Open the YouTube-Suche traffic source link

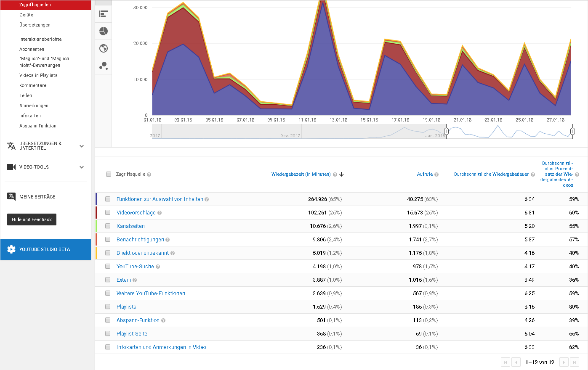(135, 267)
